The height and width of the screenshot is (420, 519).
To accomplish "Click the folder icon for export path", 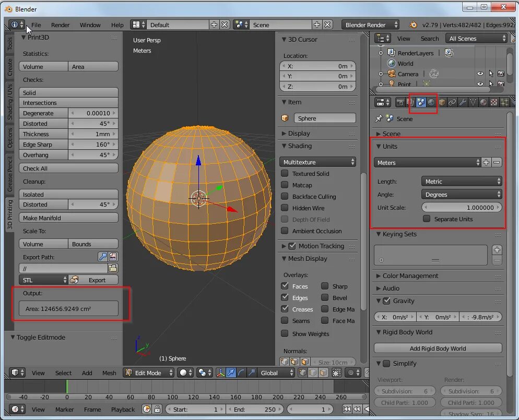I will tap(113, 268).
